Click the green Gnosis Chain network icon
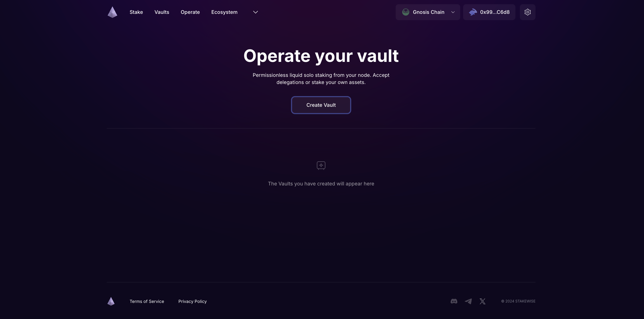 click(406, 12)
